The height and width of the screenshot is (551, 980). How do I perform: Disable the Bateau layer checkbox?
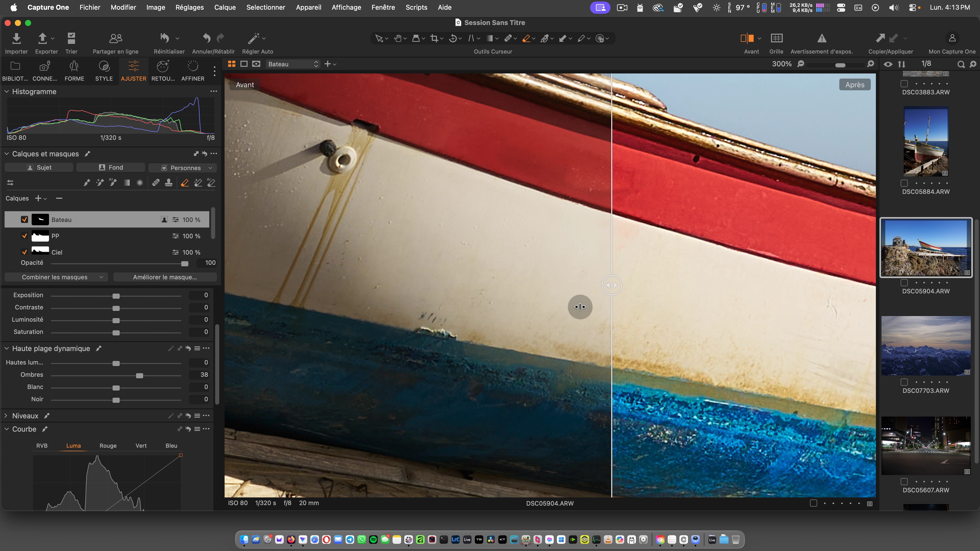pyautogui.click(x=24, y=219)
